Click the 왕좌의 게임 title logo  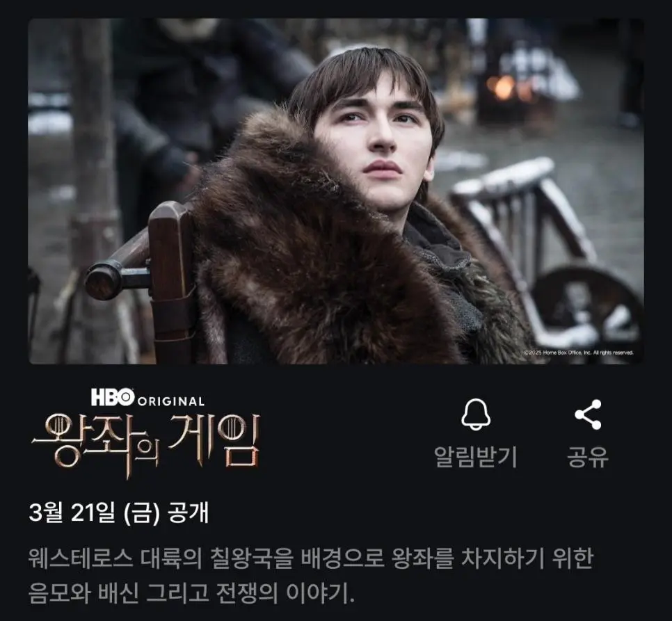[146, 445]
